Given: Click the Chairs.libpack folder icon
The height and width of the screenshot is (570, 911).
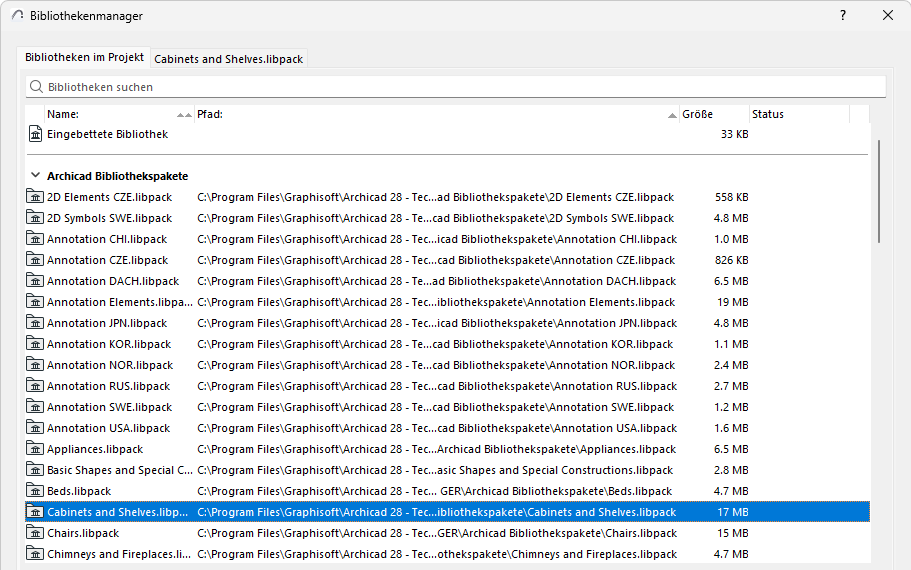Looking at the screenshot, I should click(x=35, y=533).
